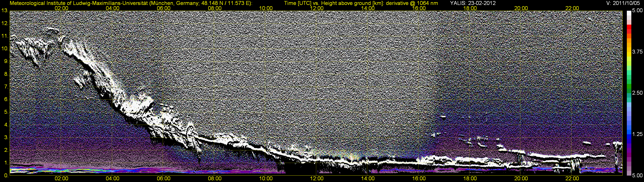644x182 pixels.
Task: Click the 6 km height axis label
Action: pos(6,99)
